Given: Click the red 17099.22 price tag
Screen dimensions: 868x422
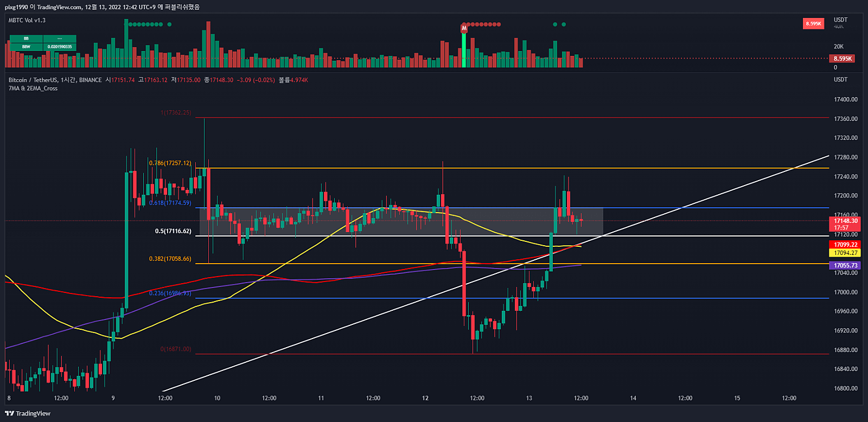Looking at the screenshot, I should pyautogui.click(x=845, y=245).
